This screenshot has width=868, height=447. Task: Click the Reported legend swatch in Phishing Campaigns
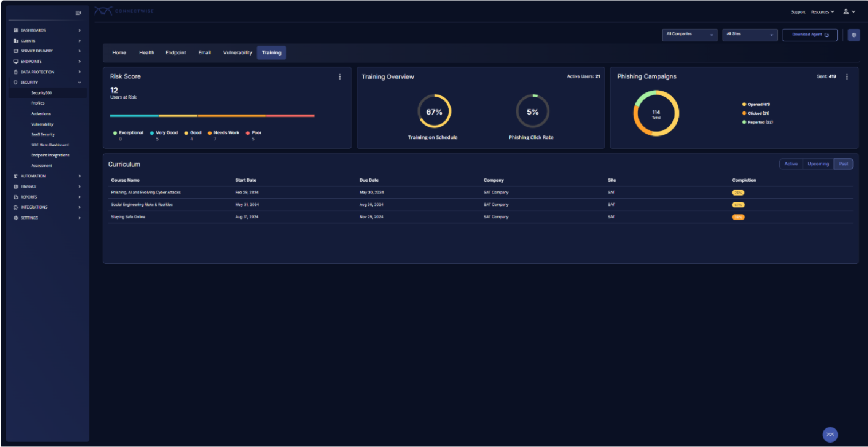744,122
